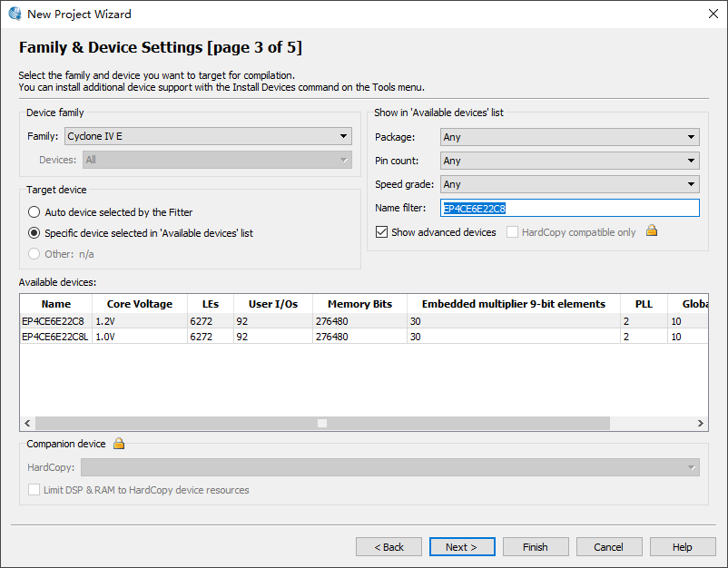This screenshot has width=728, height=568.
Task: Sort by the PLL column header
Action: coord(644,304)
